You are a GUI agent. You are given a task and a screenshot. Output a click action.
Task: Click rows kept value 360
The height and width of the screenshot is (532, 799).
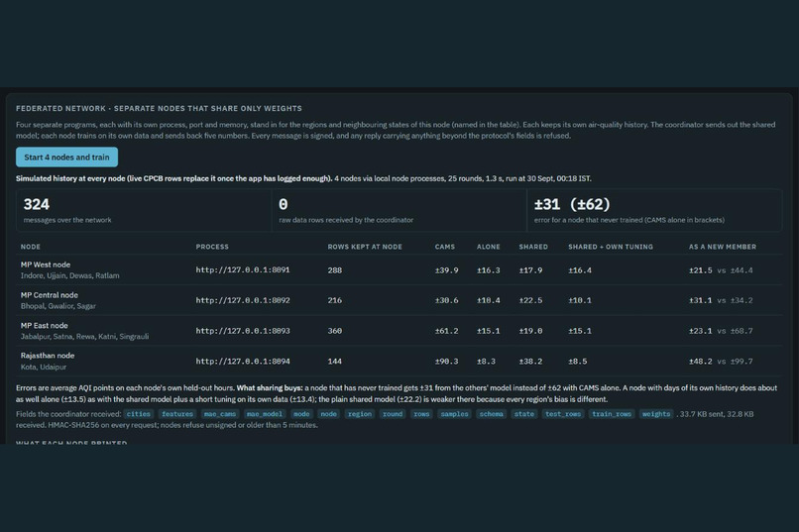coord(335,331)
